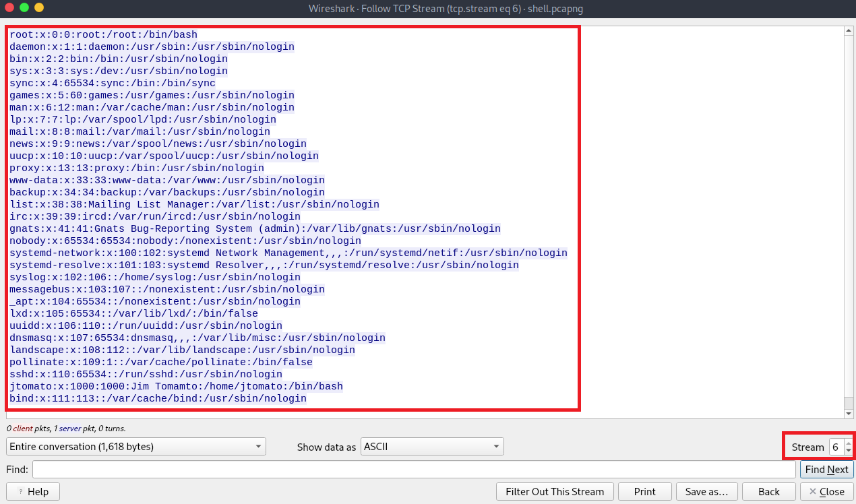This screenshot has height=504, width=856.
Task: Select the uuidd:x:106:110 line
Action: (x=146, y=325)
